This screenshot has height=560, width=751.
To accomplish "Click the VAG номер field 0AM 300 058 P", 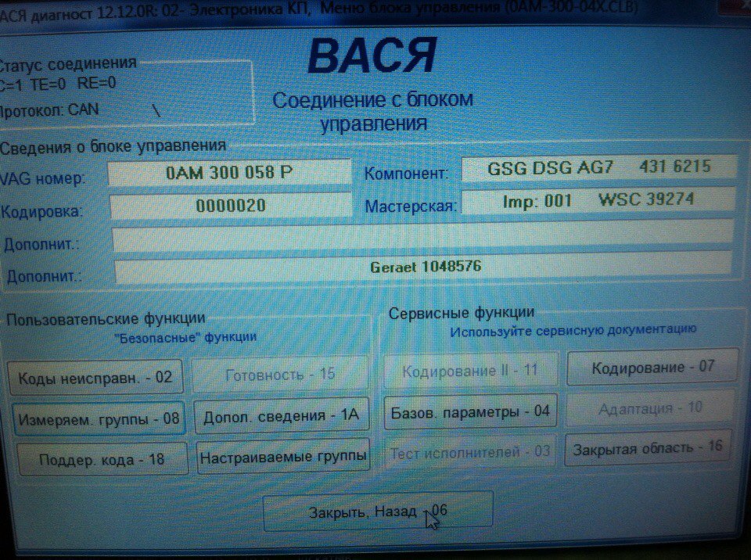I will [229, 172].
